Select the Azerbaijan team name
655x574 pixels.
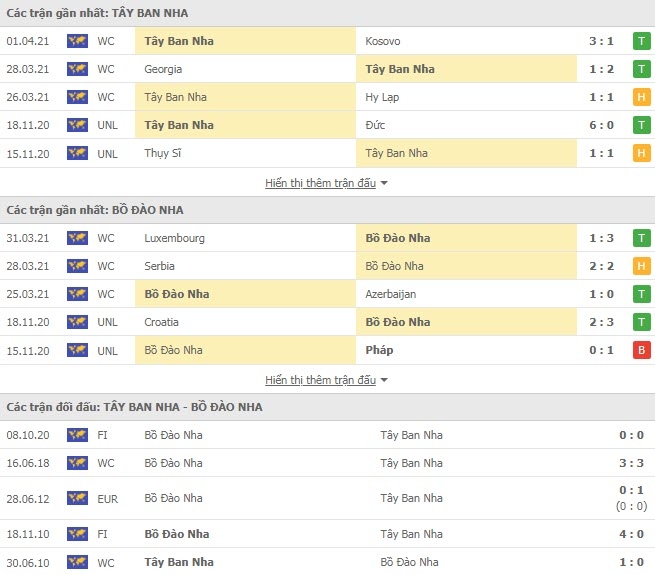(391, 294)
